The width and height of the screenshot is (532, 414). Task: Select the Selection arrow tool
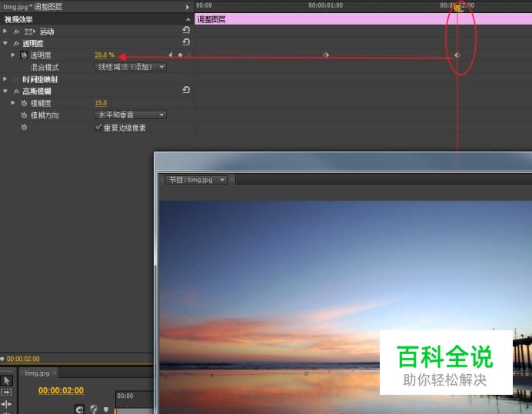pyautogui.click(x=6, y=380)
